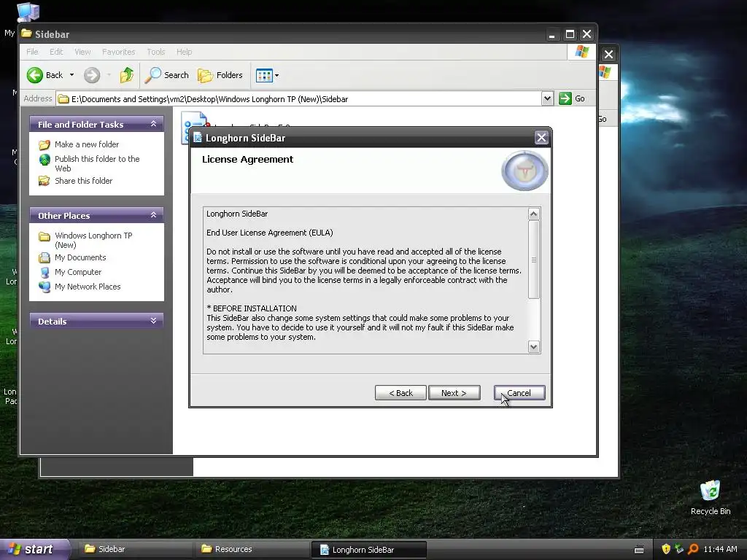Click the My Documents icon in sidebar
The width and height of the screenshot is (747, 560).
(44, 257)
